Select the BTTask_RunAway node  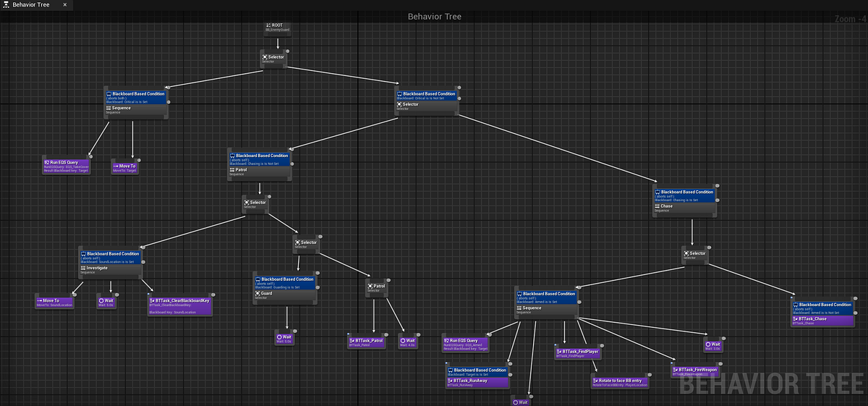point(477,381)
